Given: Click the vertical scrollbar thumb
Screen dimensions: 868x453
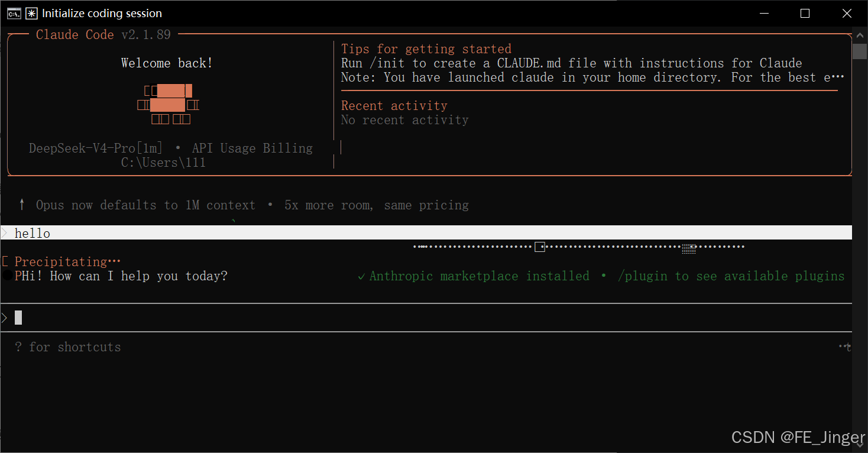Looking at the screenshot, I should (x=860, y=50).
